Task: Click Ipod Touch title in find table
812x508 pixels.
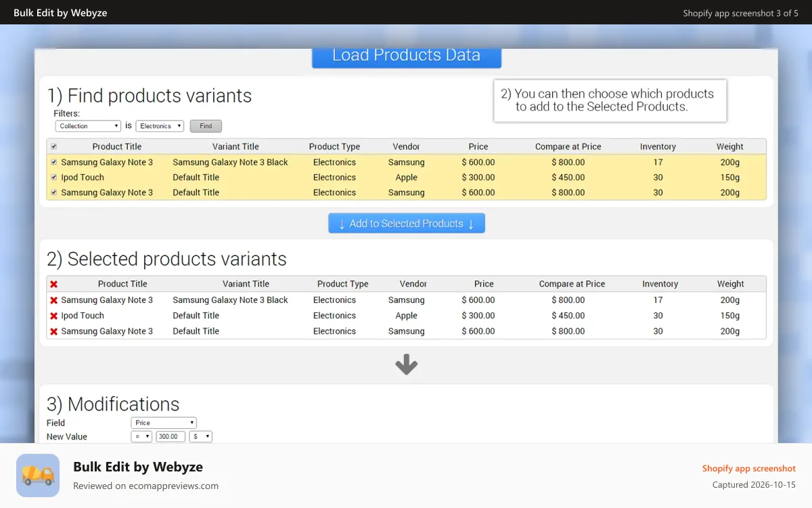Action: click(83, 177)
